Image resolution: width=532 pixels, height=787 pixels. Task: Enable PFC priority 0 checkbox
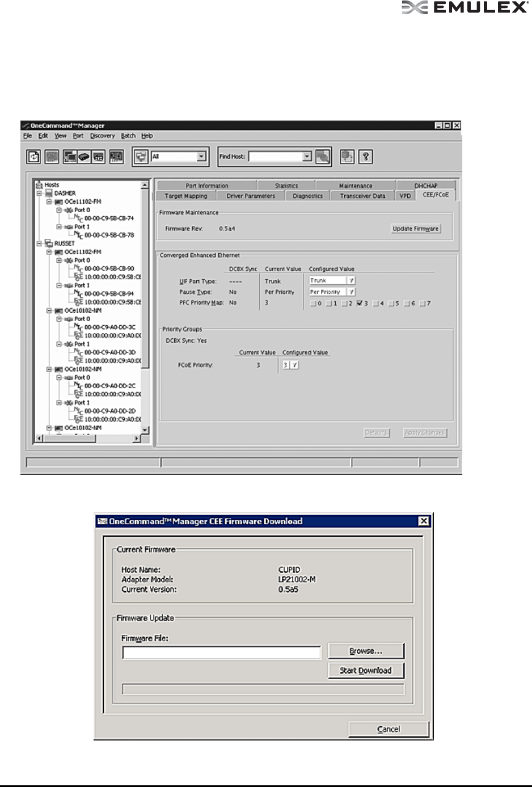[314, 304]
